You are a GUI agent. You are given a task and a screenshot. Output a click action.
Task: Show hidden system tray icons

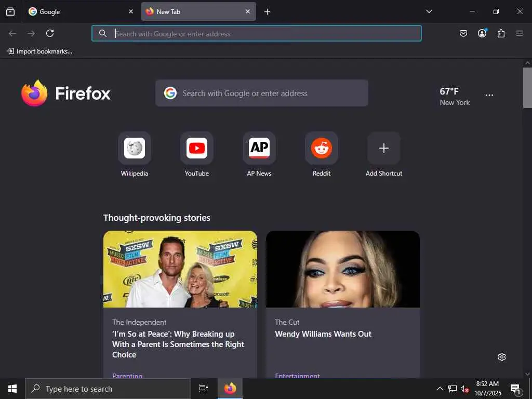440,389
